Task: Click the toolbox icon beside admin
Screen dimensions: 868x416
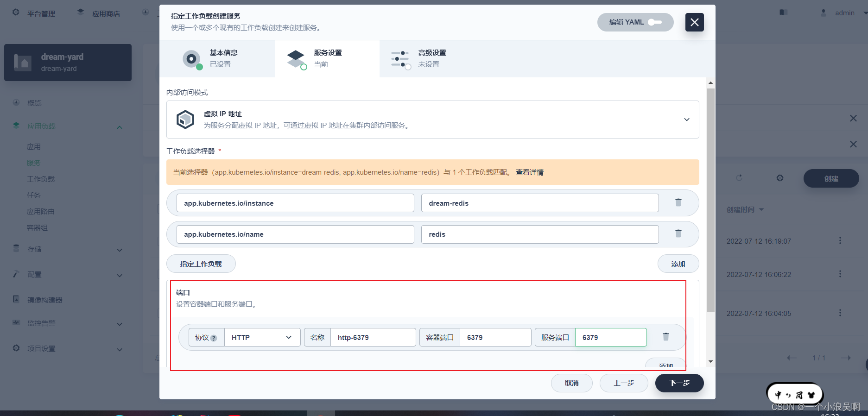Action: pyautogui.click(x=784, y=12)
